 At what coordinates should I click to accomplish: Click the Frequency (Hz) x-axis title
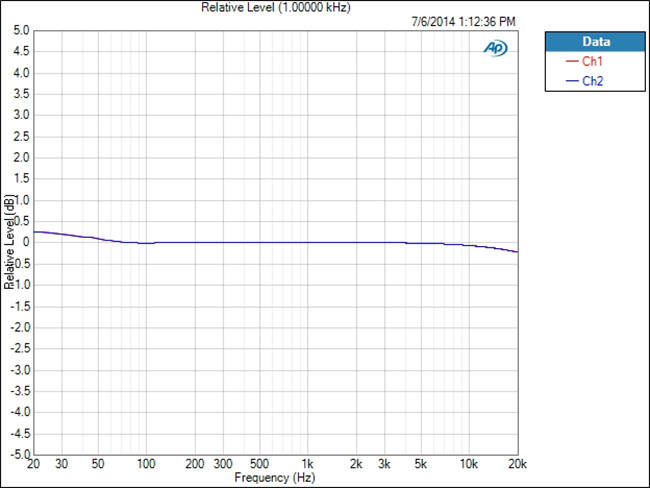274,478
